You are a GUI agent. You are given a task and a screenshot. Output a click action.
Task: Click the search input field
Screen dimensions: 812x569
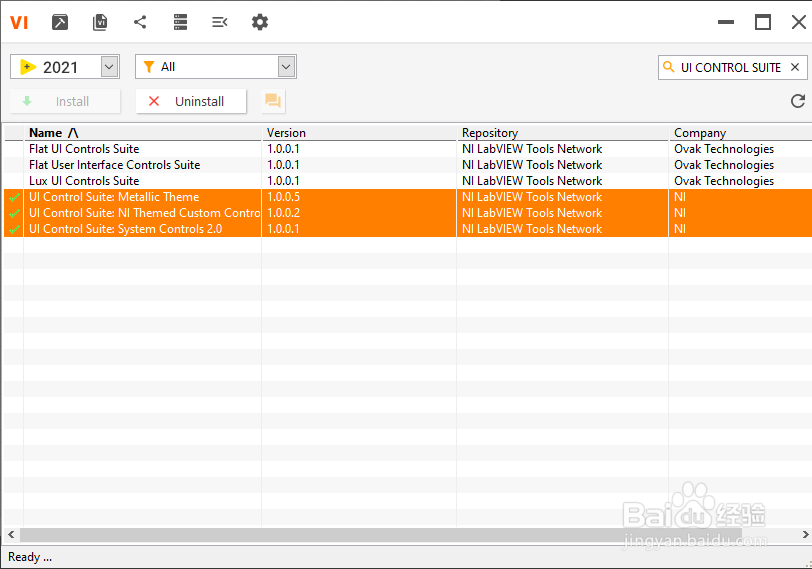[731, 67]
